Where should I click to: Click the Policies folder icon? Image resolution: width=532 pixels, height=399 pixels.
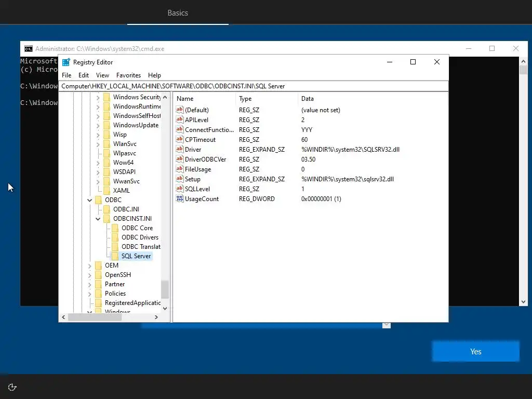point(98,294)
